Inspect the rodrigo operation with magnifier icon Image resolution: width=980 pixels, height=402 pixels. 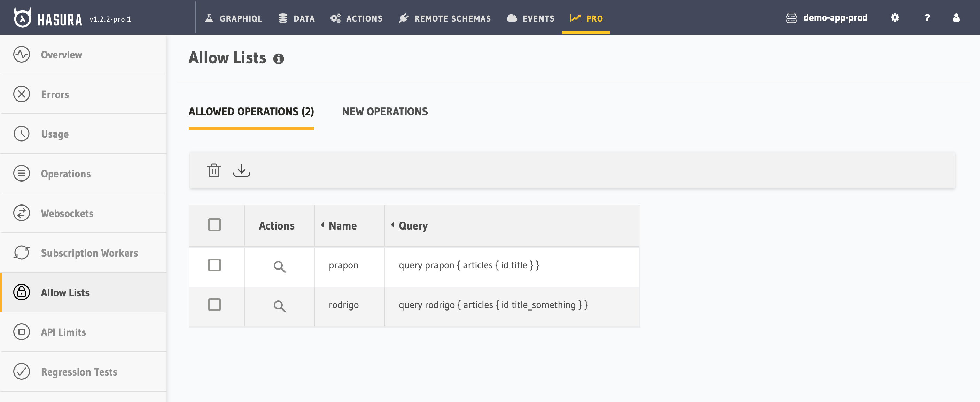point(279,306)
